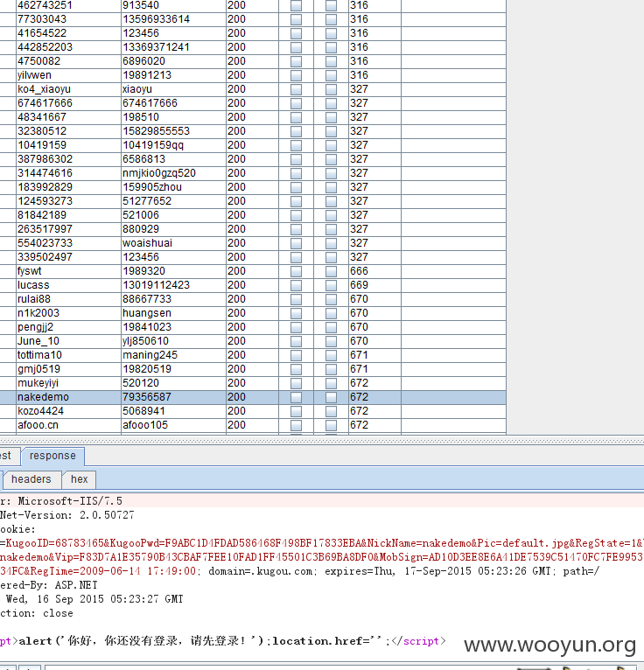Select the June_10 row
Image resolution: width=644 pixels, height=670 pixels.
click(253, 341)
